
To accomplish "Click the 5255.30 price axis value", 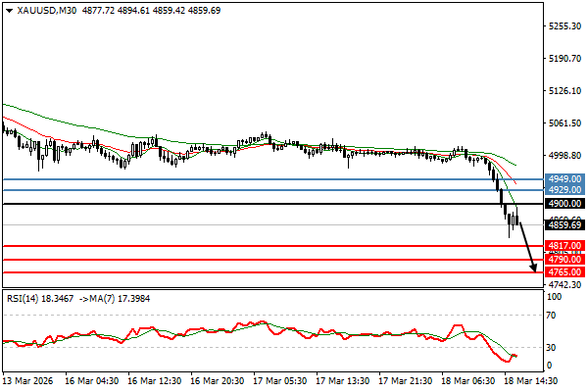I will (x=565, y=26).
